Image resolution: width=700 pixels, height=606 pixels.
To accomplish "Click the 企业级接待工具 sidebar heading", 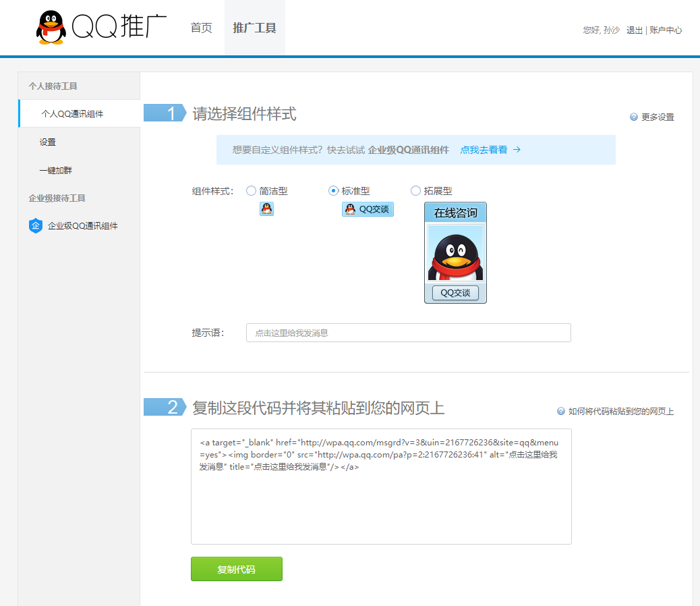I will (57, 198).
